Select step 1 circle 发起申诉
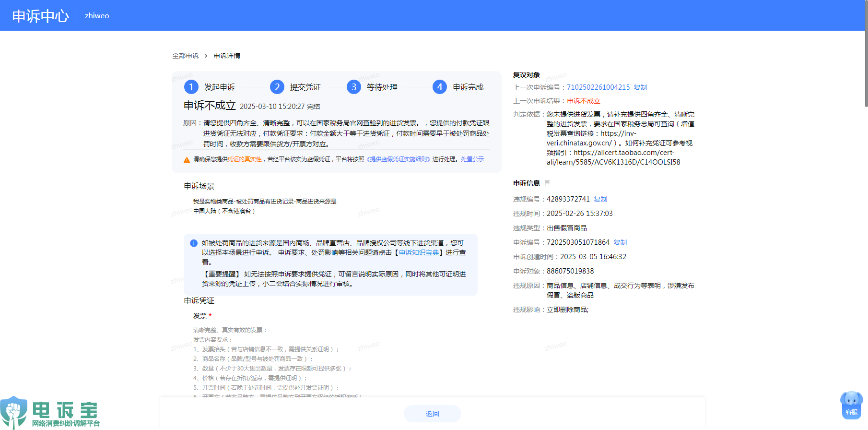Screen dimensions: 868x430 tap(191, 87)
